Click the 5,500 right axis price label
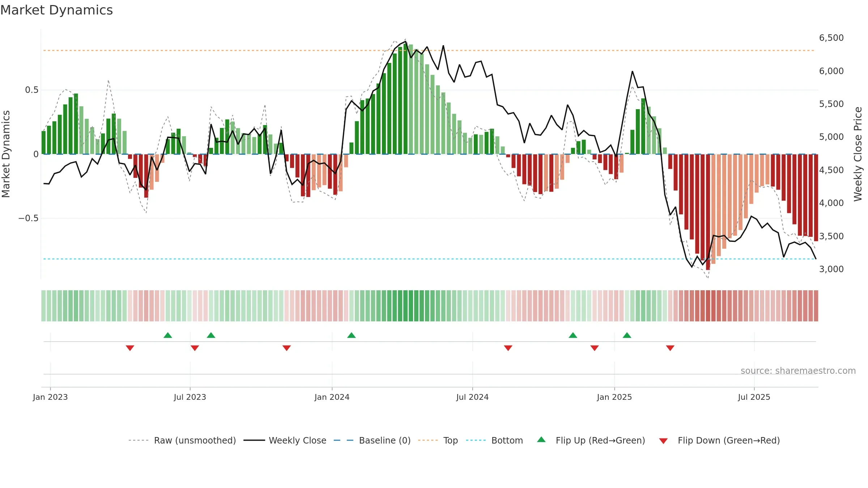Image resolution: width=868 pixels, height=488 pixels. click(831, 104)
